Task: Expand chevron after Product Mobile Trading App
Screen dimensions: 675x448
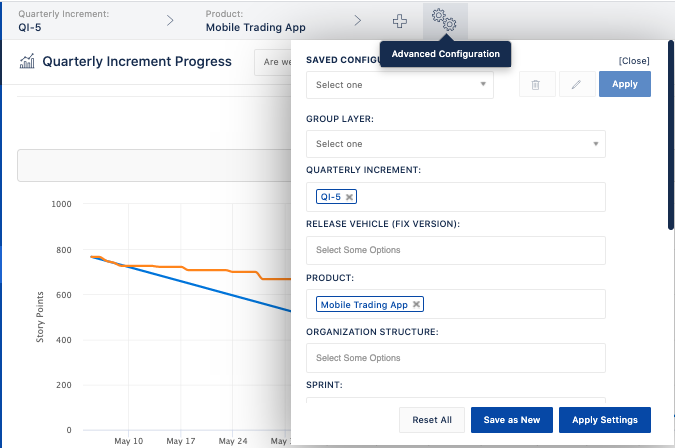Action: click(357, 20)
